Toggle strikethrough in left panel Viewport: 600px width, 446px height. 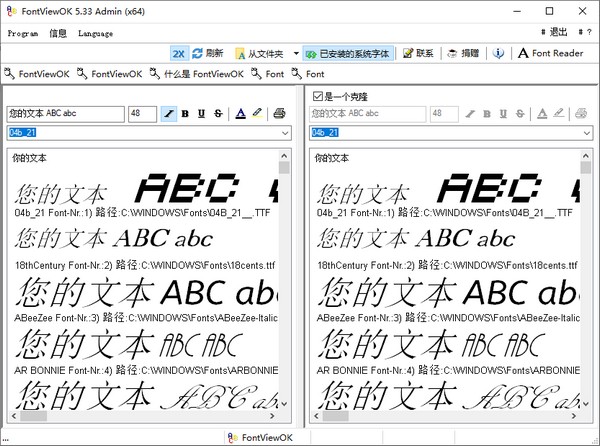tap(218, 114)
